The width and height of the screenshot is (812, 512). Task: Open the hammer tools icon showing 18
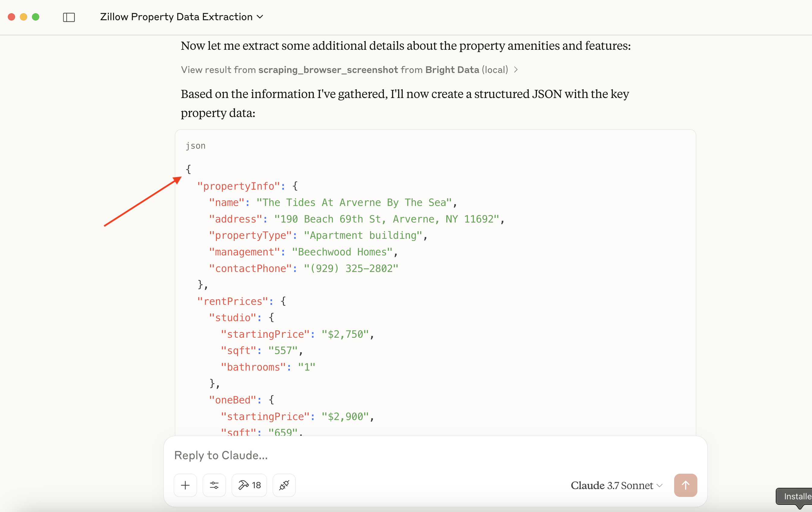point(249,485)
